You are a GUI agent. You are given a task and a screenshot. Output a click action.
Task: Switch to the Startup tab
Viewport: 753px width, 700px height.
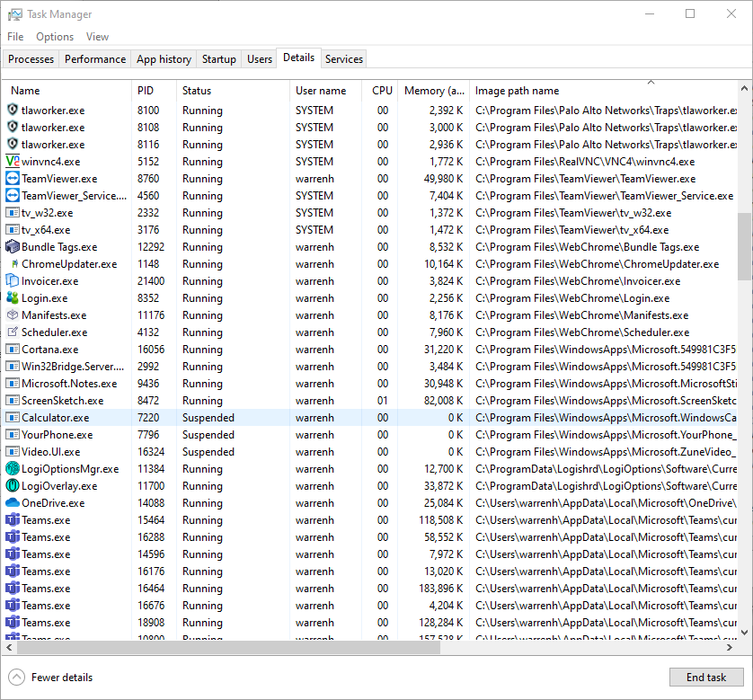tap(219, 59)
